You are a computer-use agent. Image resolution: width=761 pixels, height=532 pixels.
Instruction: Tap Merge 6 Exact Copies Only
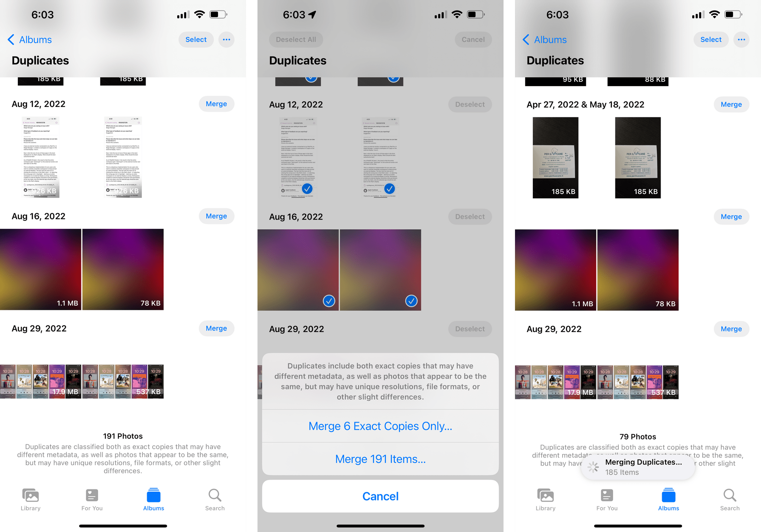(x=380, y=426)
